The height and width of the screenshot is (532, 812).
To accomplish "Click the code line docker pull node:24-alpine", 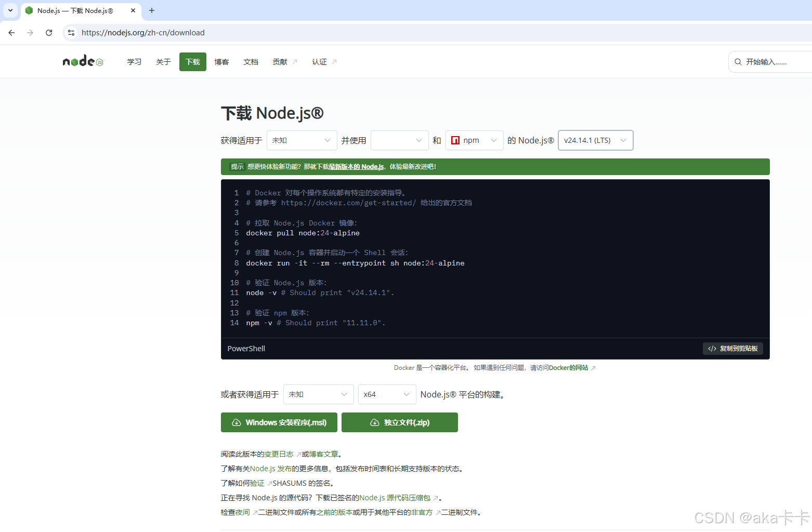I will (x=303, y=233).
